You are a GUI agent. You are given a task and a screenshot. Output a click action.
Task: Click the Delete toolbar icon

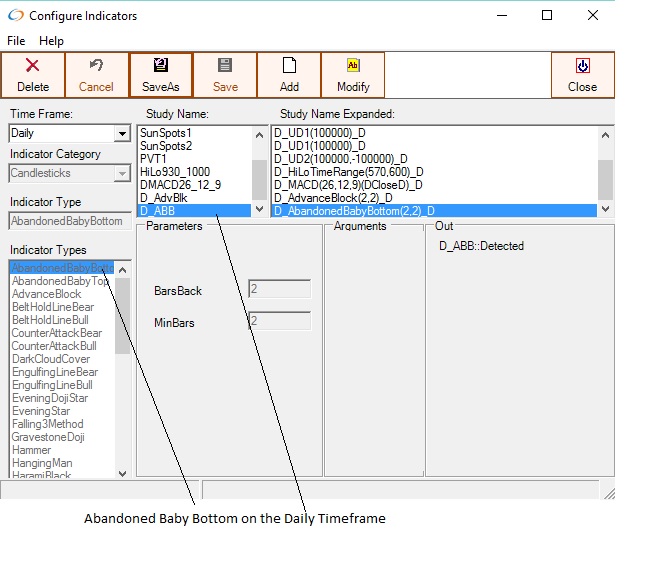32,66
